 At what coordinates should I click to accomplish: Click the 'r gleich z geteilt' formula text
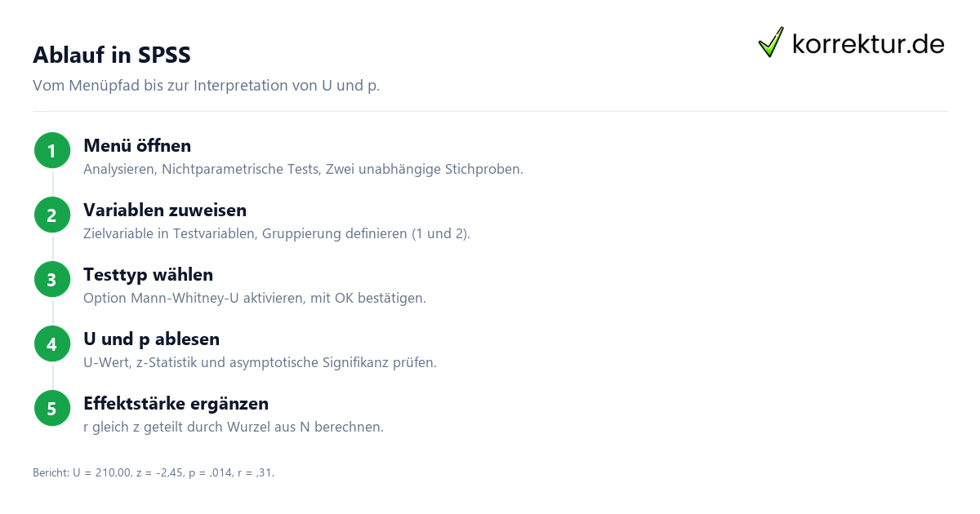(x=234, y=428)
